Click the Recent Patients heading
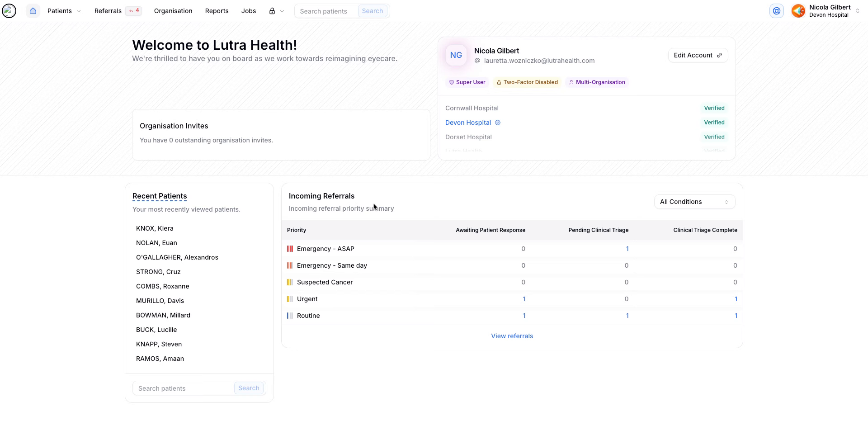This screenshot has height=435, width=868. 160,196
